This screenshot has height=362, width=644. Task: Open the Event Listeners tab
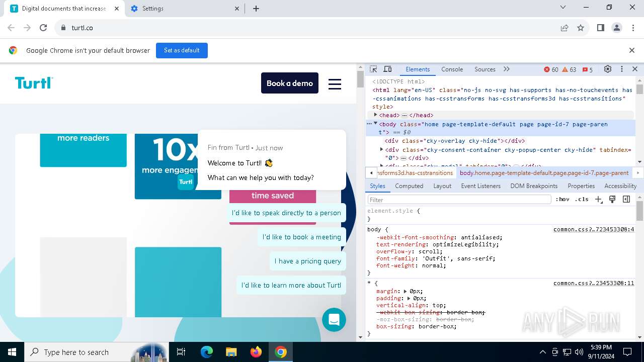(481, 186)
